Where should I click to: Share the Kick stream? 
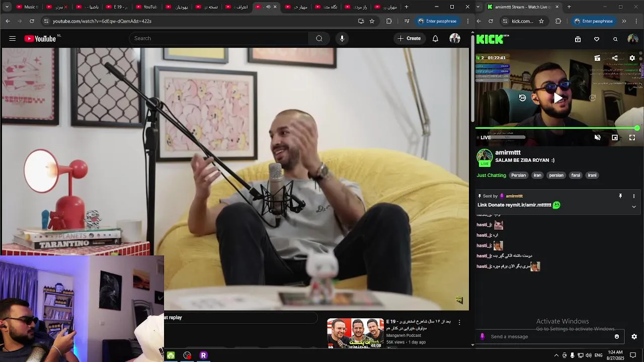(615, 58)
